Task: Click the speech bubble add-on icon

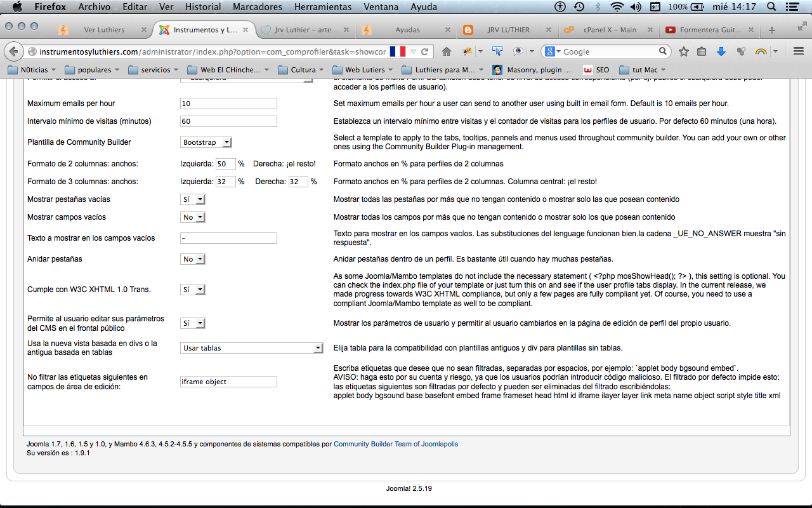Action: (x=518, y=51)
